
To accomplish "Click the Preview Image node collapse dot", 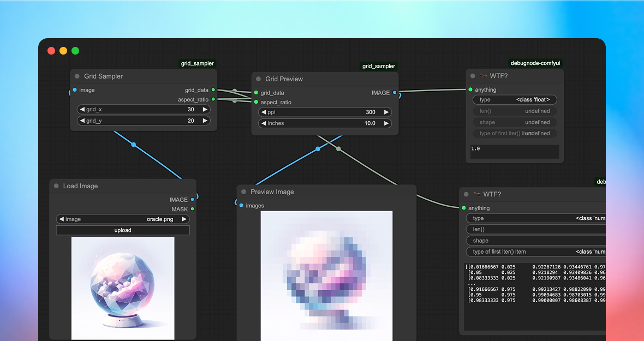I will coord(243,192).
